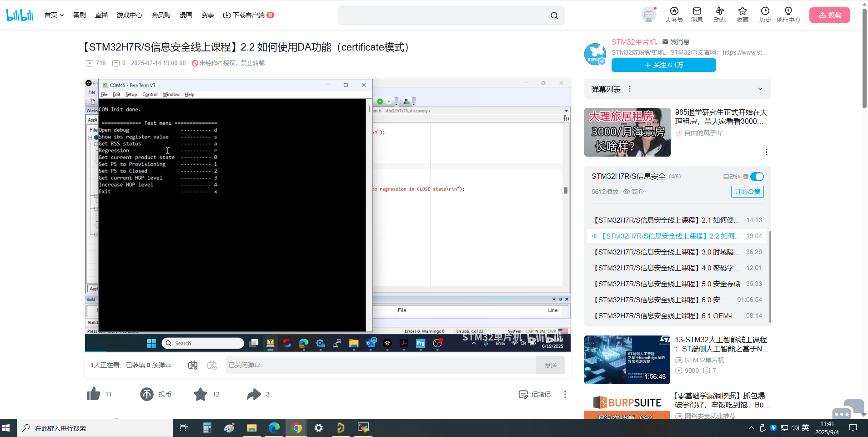Viewport: 868px width, 437px height.
Task: Expand the 弹幕列表 chevron
Action: point(760,89)
